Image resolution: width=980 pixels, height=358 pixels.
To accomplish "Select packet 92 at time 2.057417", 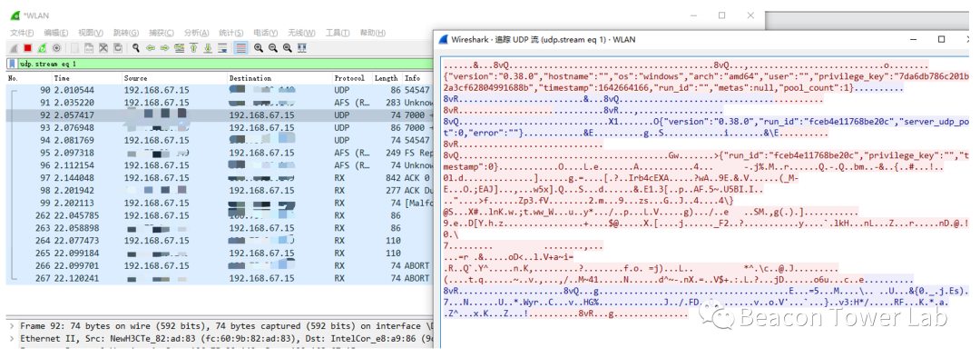I will pyautogui.click(x=220, y=115).
